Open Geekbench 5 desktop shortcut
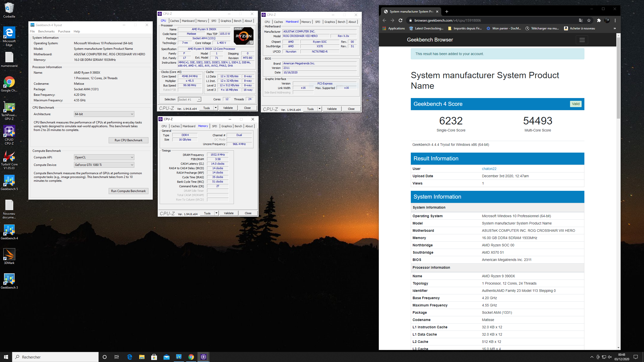 click(9, 183)
